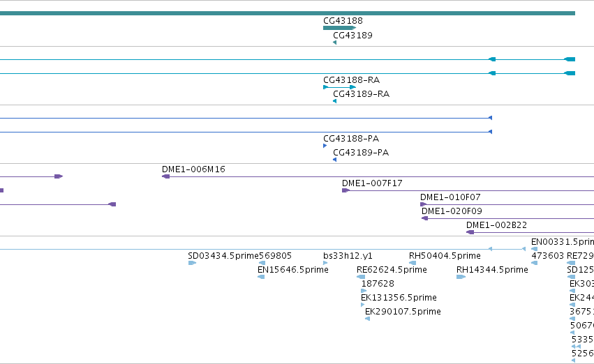Screen dimensions: 594x364
Task: Click the SD03434.5prime EST glyph
Action: tap(192, 263)
